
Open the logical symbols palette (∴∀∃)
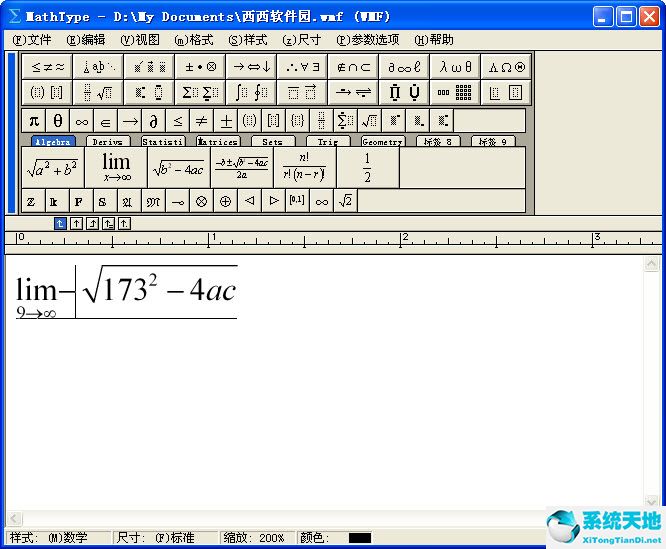click(x=302, y=67)
